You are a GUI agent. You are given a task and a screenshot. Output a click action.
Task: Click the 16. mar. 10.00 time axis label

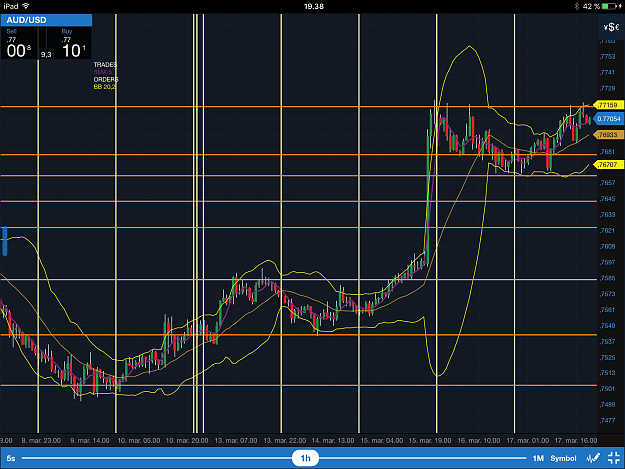[479, 440]
